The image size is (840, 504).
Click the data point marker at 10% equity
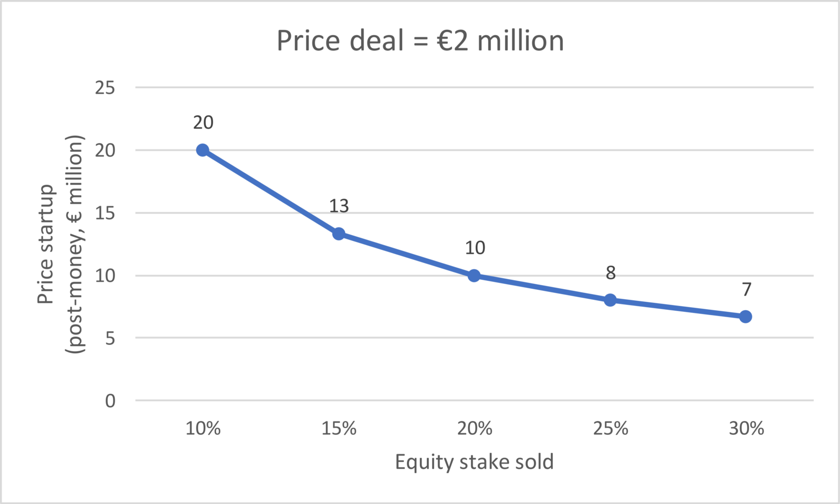[x=203, y=150]
